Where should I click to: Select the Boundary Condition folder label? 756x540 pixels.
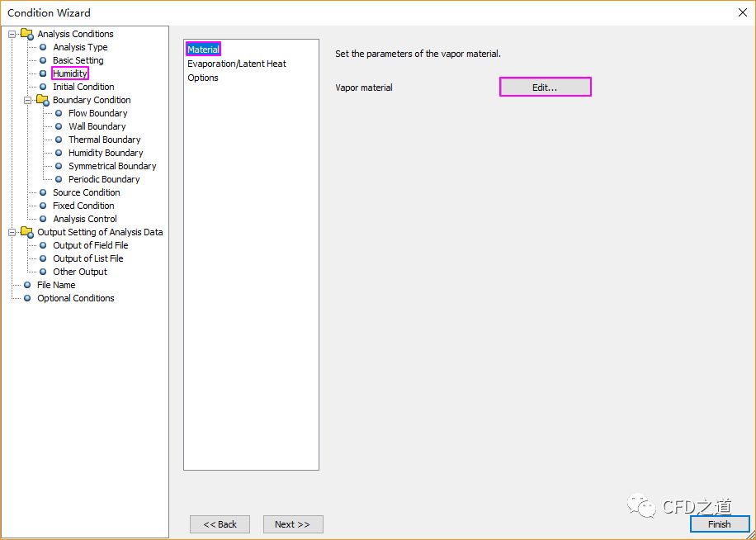click(x=92, y=100)
